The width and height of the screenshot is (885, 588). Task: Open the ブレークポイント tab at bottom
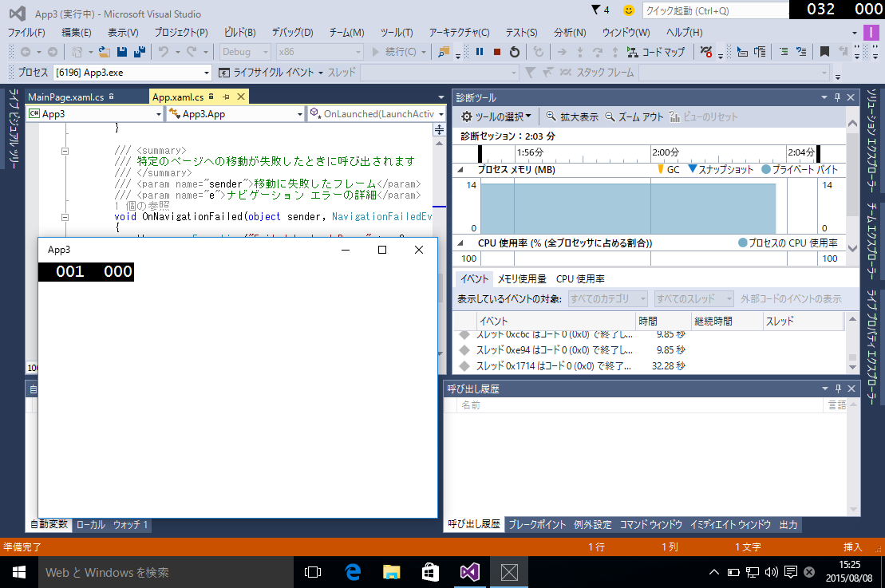[537, 525]
